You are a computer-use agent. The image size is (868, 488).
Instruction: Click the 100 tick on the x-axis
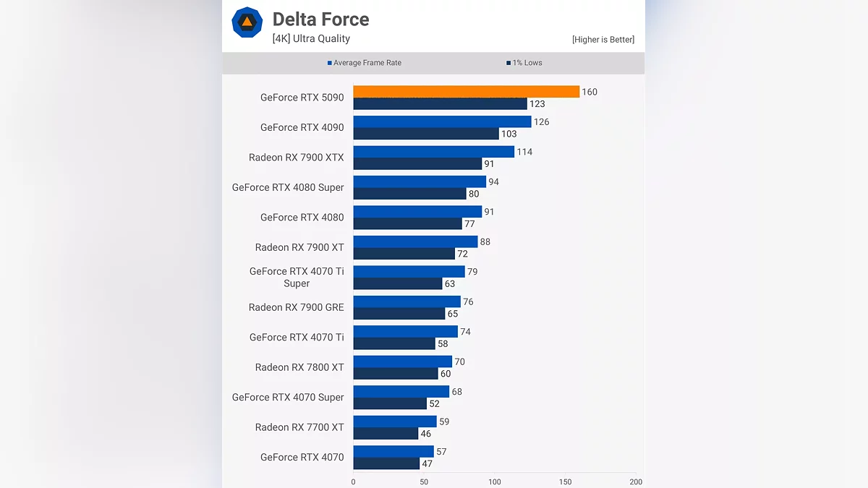(495, 481)
